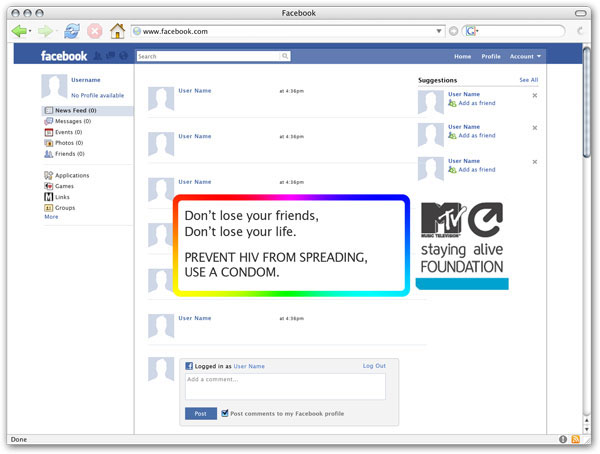Viewport: 600px width, 454px height.
Task: Open the address bar history dropdown arrow
Action: [x=439, y=31]
